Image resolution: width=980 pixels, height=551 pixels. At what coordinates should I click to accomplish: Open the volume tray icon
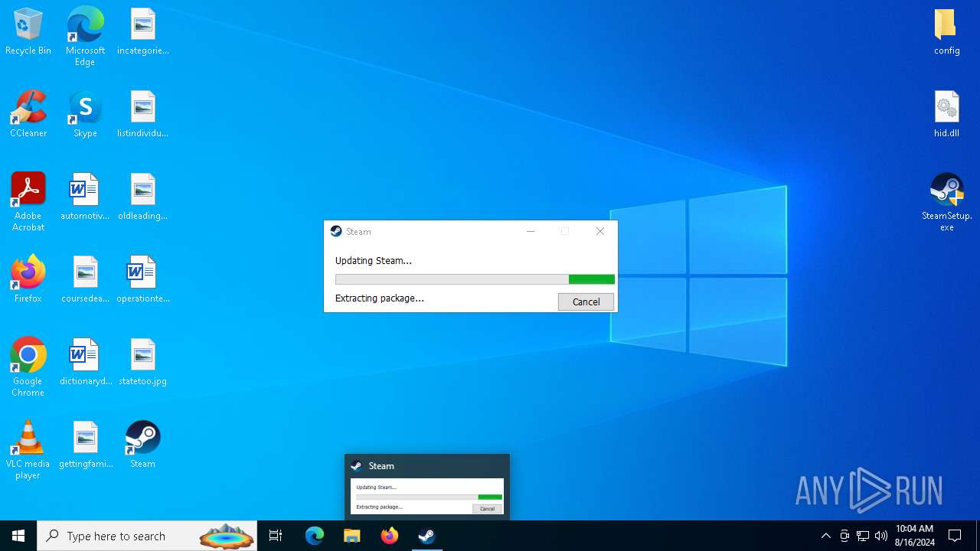click(881, 536)
